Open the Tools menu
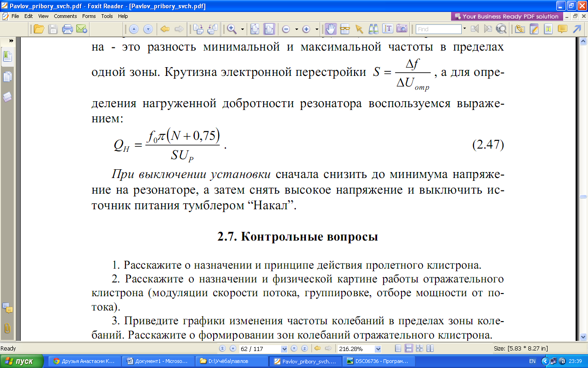588x368 pixels. coord(107,16)
